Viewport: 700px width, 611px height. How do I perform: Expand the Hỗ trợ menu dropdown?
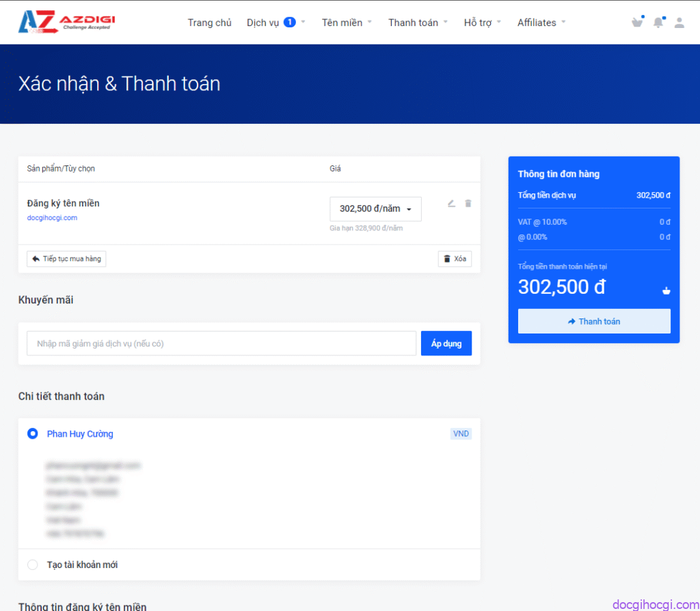click(x=482, y=23)
